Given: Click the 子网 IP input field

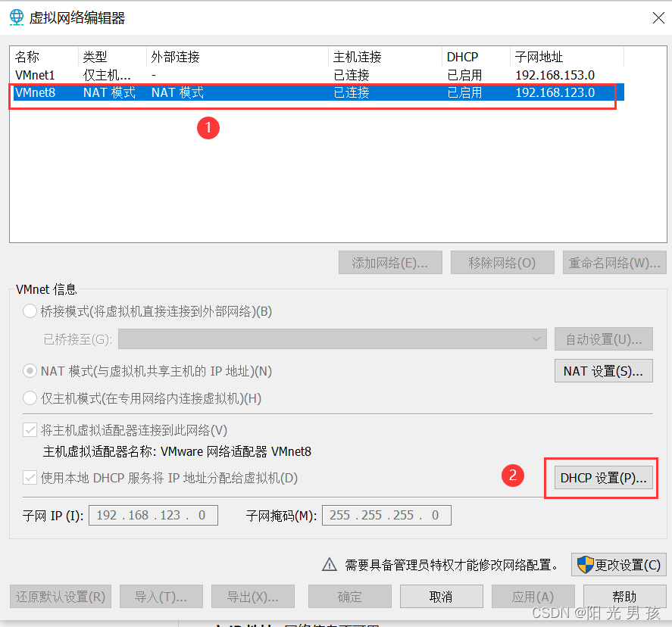Looking at the screenshot, I should (153, 515).
